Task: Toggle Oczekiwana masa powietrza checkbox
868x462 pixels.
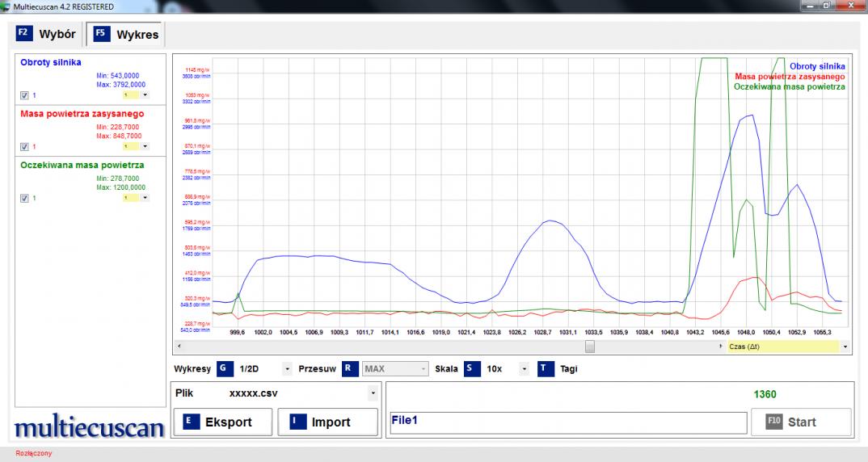Action: pyautogui.click(x=24, y=198)
